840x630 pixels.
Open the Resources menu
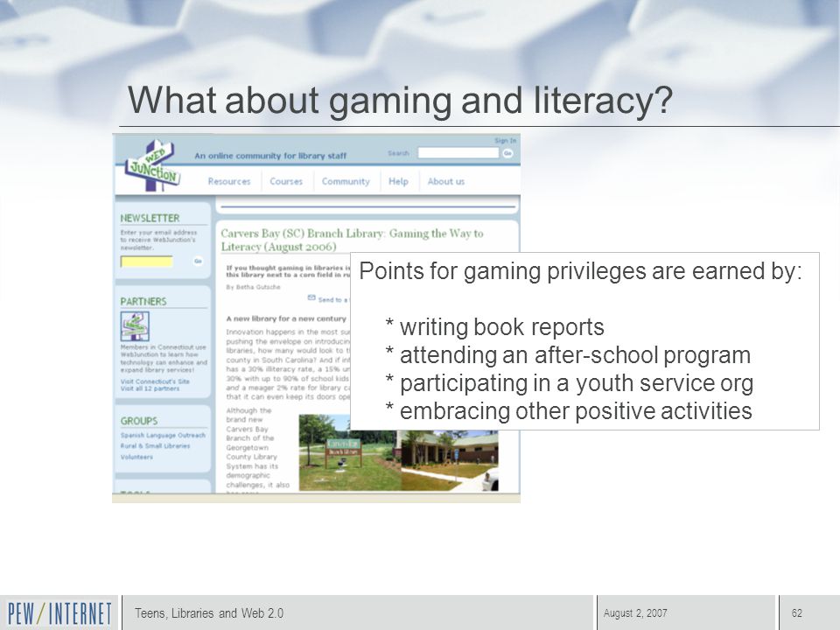tap(229, 182)
